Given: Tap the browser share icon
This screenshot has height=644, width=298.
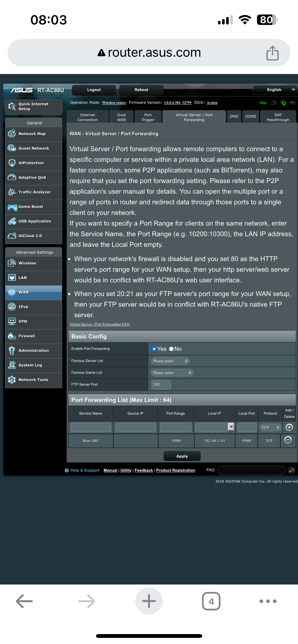Looking at the screenshot, I should tap(273, 53).
